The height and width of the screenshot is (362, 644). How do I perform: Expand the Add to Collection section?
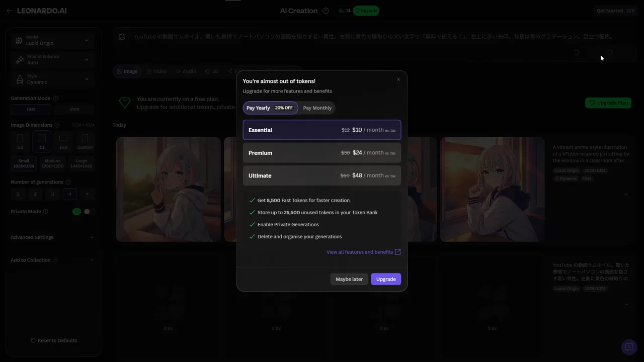point(52,260)
